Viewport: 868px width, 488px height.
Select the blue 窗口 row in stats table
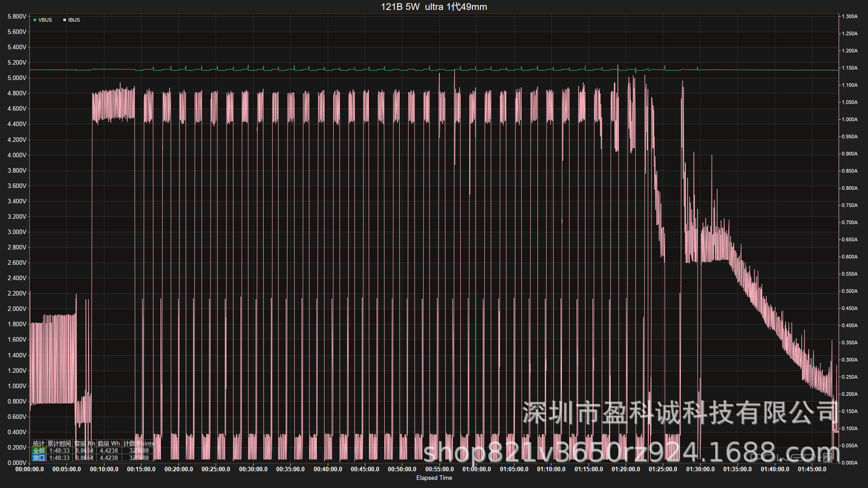pyautogui.click(x=39, y=458)
